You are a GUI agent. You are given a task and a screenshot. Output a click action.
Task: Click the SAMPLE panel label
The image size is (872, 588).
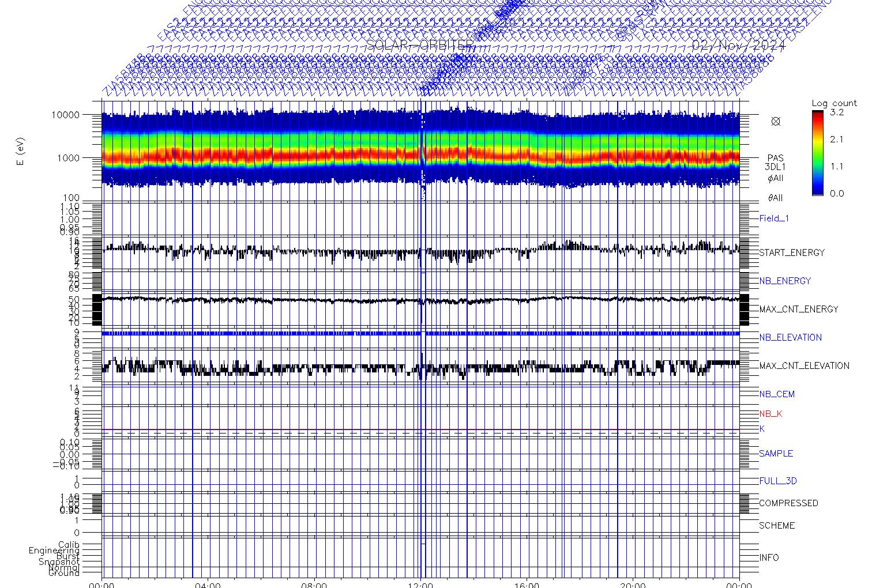776,454
